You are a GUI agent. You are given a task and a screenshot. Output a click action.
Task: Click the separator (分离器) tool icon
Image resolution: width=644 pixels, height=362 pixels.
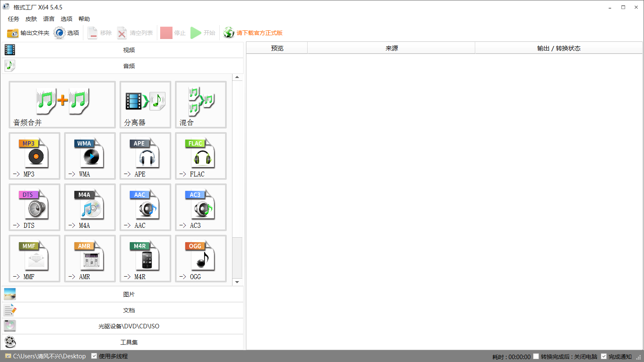(145, 105)
